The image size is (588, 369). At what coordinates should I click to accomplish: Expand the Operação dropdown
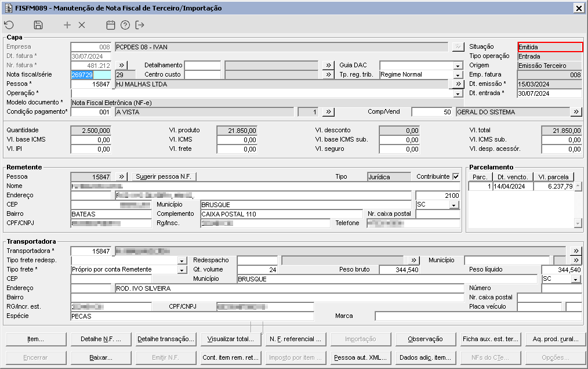458,93
